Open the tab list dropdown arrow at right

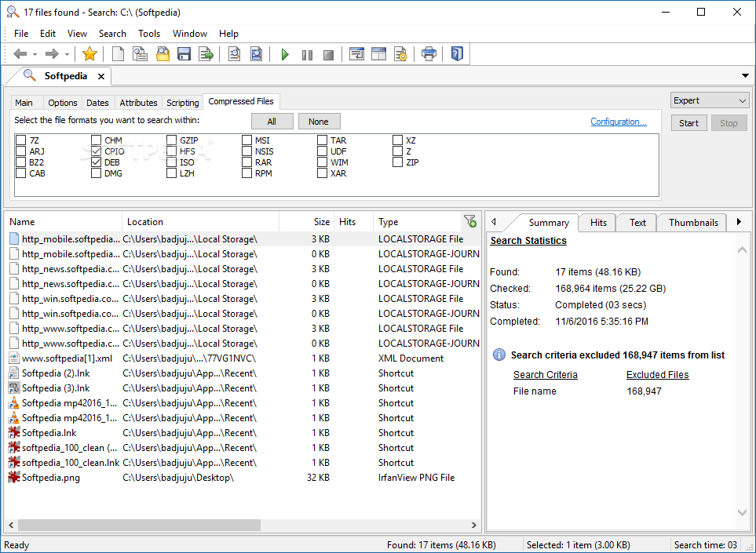point(745,75)
